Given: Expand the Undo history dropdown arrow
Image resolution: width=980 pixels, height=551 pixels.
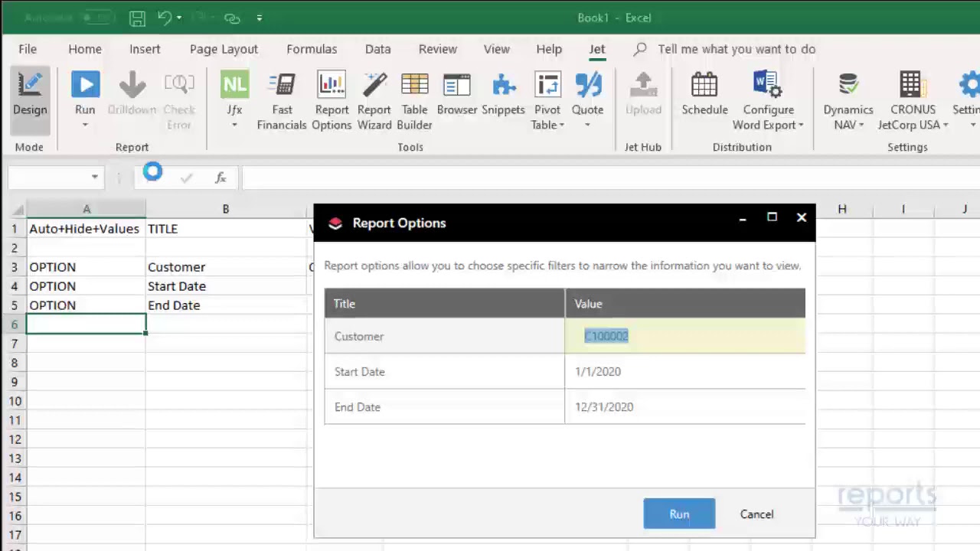Looking at the screenshot, I should (179, 18).
